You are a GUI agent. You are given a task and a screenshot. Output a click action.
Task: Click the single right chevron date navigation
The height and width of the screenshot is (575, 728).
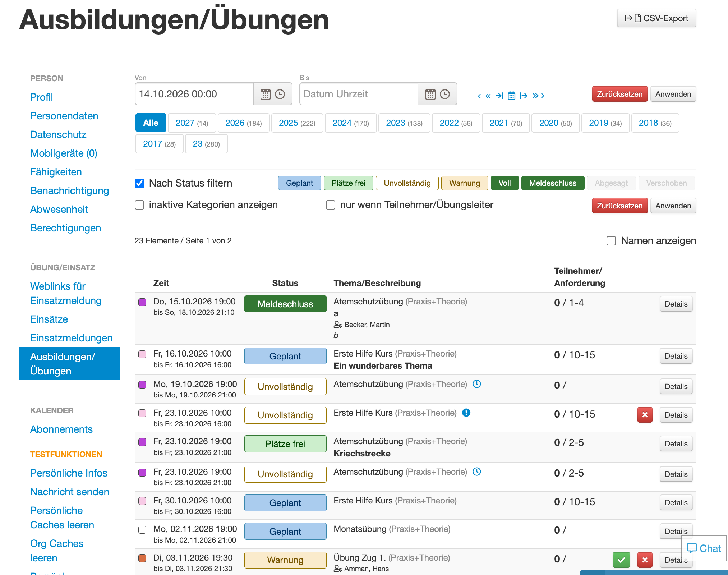point(543,96)
